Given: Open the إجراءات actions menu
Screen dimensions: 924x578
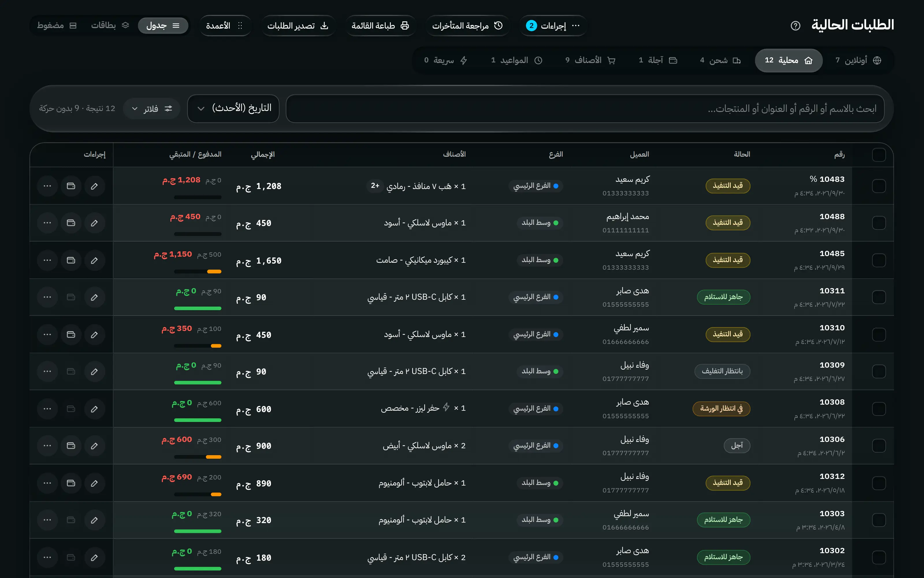Looking at the screenshot, I should click(x=553, y=26).
